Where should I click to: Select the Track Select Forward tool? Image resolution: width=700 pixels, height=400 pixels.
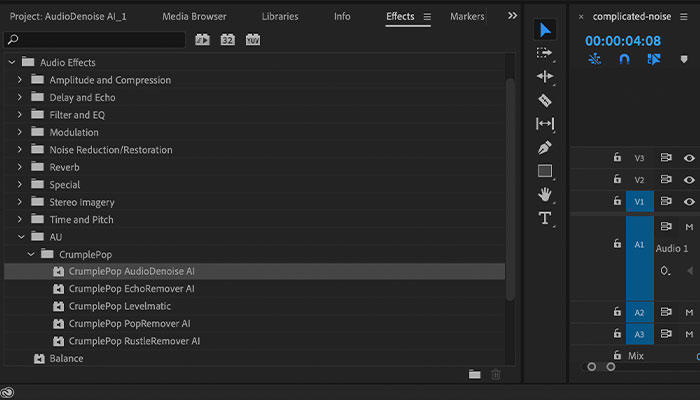544,53
